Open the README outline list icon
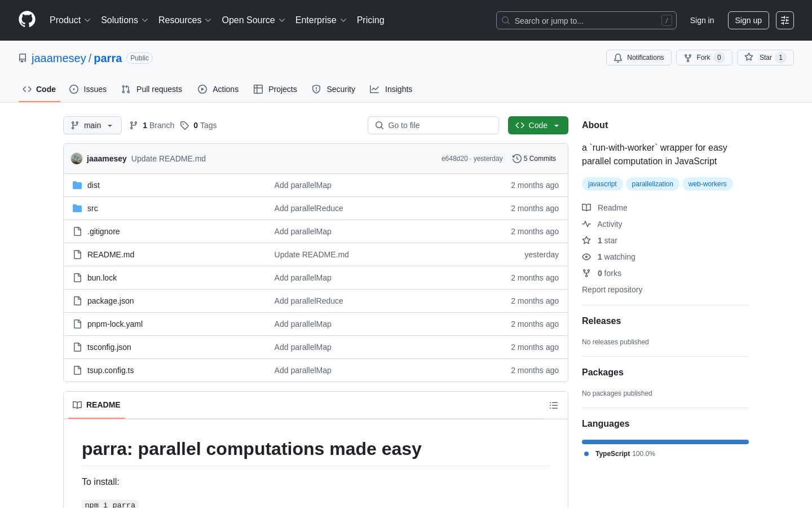The image size is (812, 508). 554,405
